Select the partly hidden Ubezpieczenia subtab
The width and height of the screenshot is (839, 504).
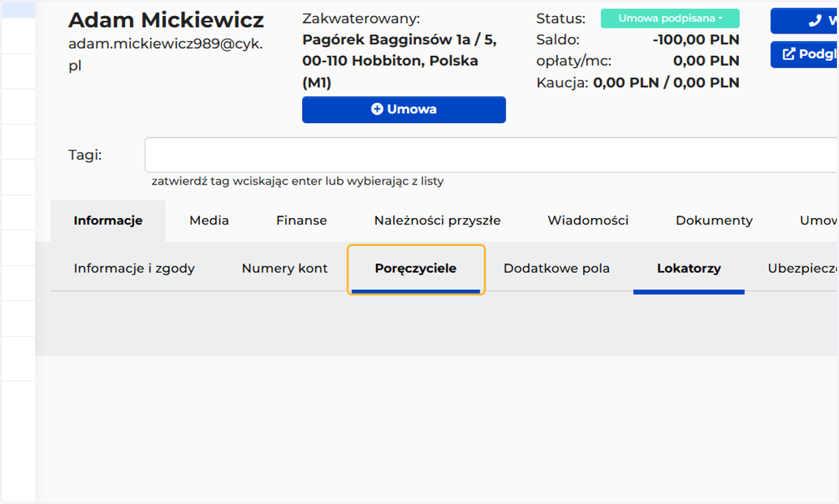803,268
